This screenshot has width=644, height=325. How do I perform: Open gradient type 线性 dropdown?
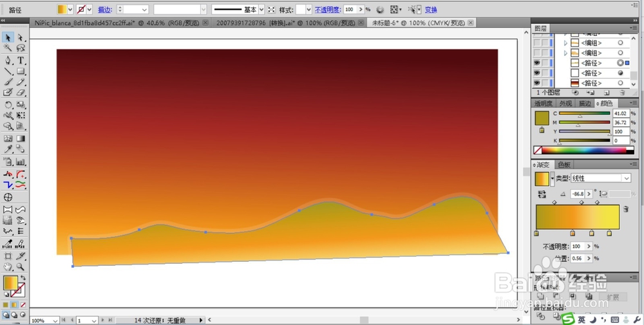(x=627, y=178)
